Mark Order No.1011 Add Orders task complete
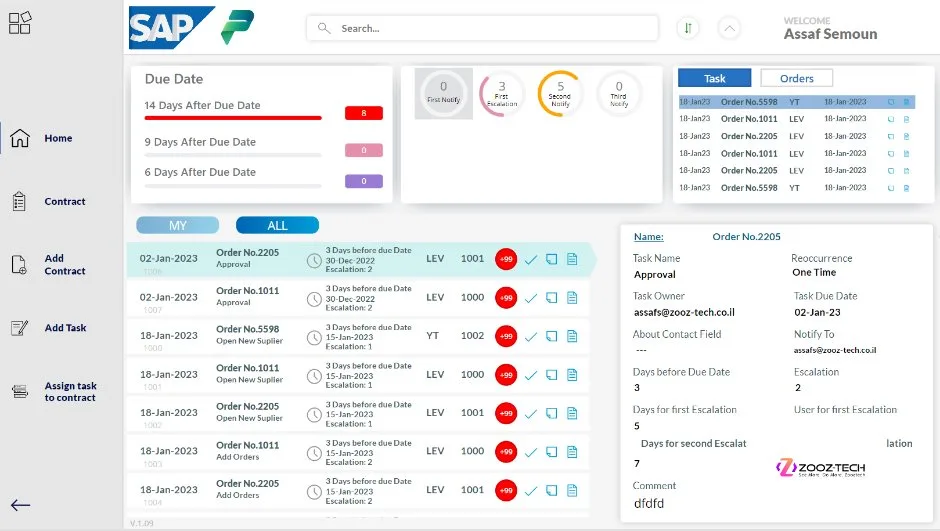The height and width of the screenshot is (531, 940). 531,452
